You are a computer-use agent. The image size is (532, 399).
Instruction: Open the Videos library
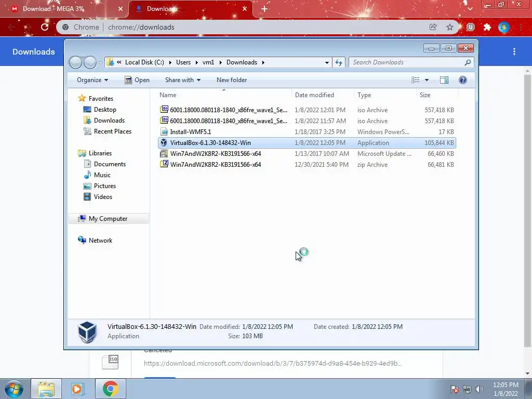98,197
